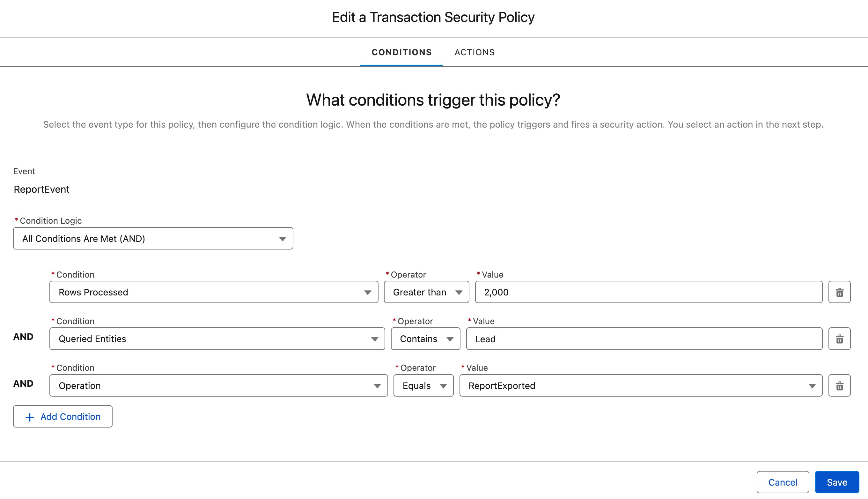Click the ReportEvent event name text
Screen dimensions: 868x499
click(41, 190)
